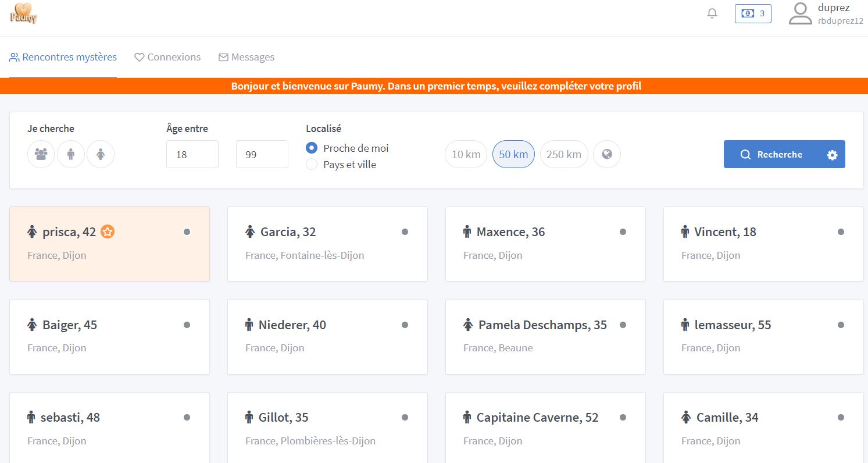Click the female icon beside Camille

click(x=686, y=417)
